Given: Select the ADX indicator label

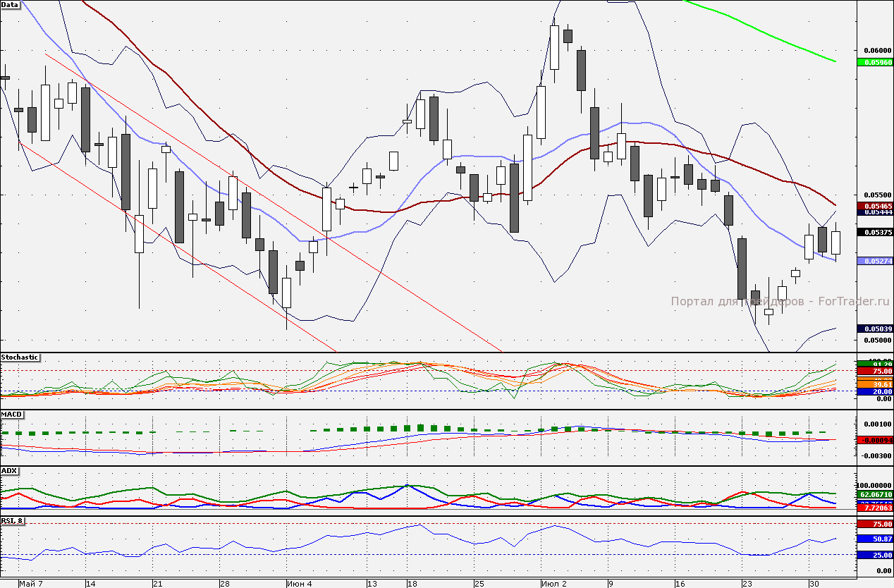Looking at the screenshot, I should click(9, 470).
